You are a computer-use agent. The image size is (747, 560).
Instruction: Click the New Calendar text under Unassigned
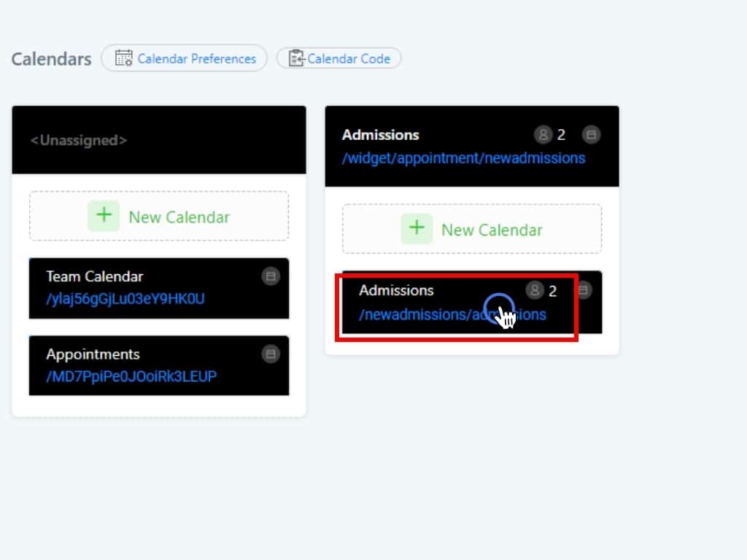tap(179, 217)
